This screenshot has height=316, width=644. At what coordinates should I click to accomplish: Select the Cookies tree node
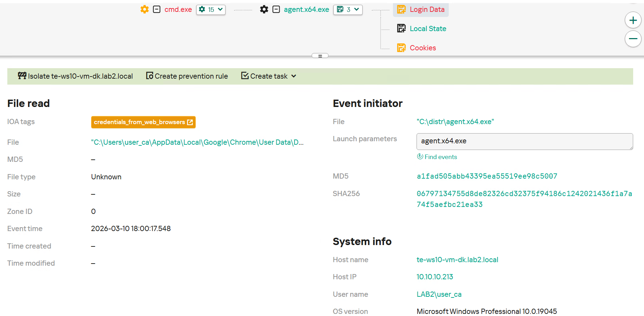(x=422, y=48)
